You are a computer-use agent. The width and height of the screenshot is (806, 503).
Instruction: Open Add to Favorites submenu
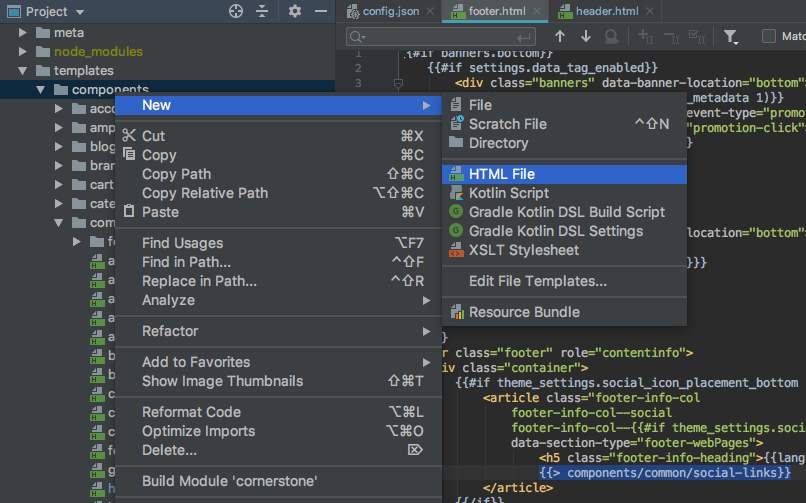(x=278, y=362)
